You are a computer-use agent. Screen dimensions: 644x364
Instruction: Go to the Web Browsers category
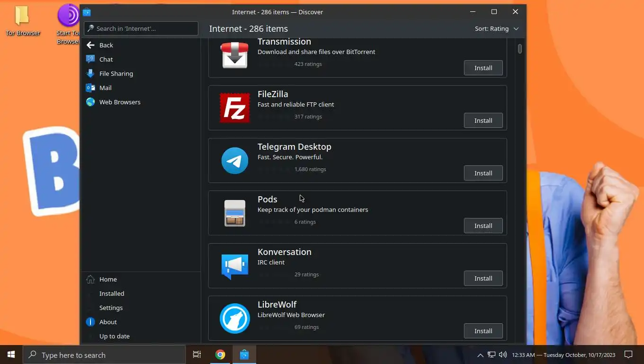[120, 102]
